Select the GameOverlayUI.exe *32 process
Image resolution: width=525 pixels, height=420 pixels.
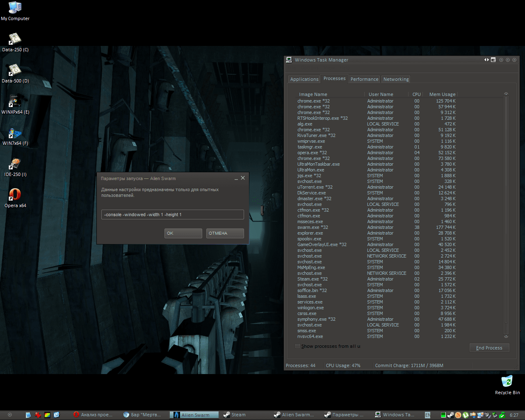point(377,244)
